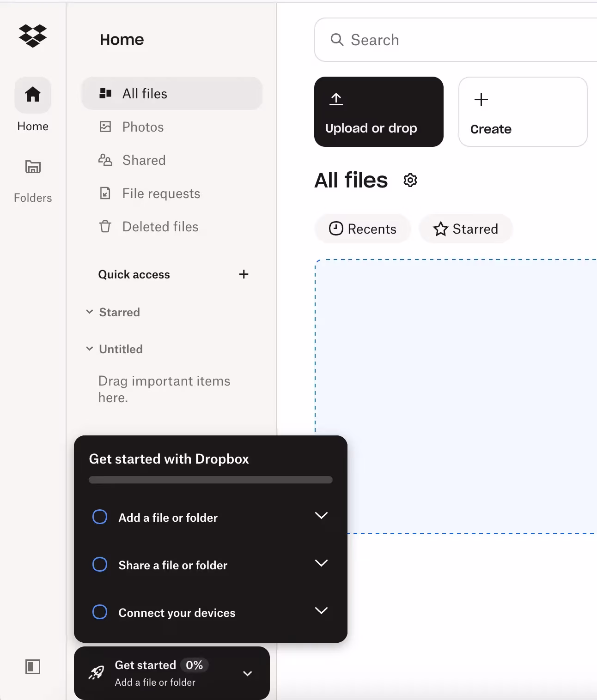Collapse the Untitled quick access section
The height and width of the screenshot is (700, 597).
tap(89, 349)
